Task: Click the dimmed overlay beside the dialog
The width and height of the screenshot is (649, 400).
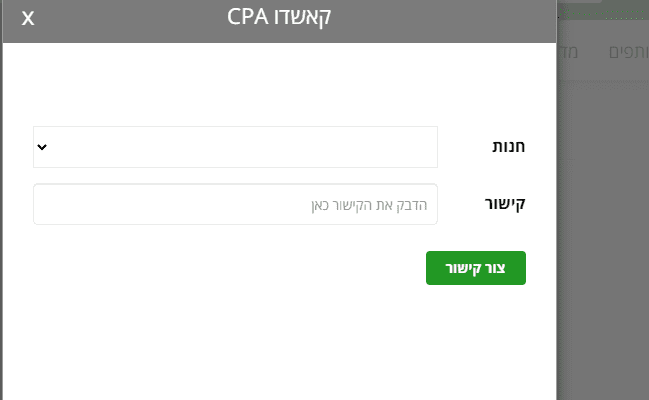Action: point(602,250)
